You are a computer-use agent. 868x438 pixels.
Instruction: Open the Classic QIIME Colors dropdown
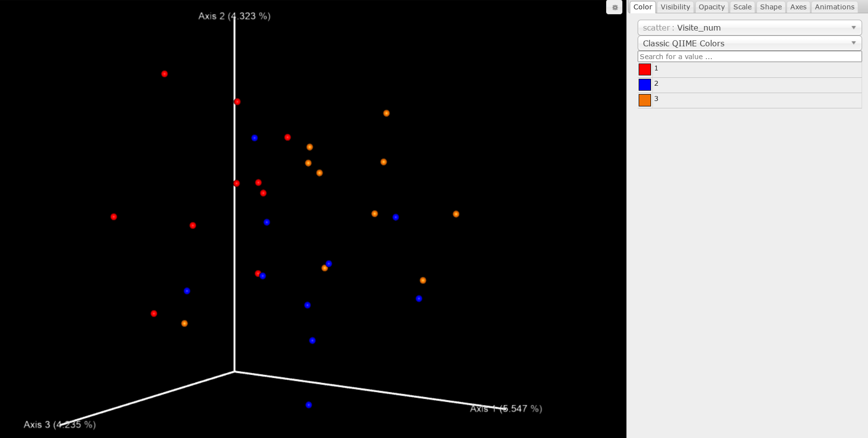pos(749,43)
